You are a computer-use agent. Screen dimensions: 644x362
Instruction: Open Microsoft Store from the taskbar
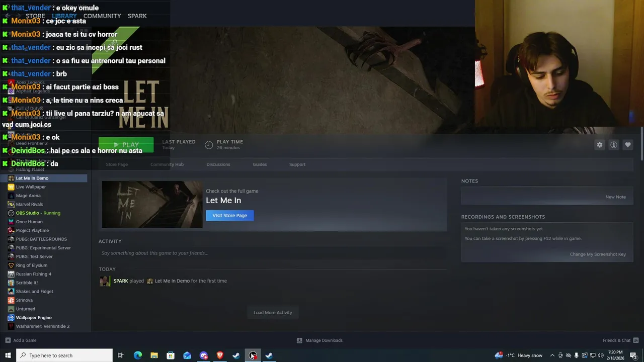click(171, 355)
